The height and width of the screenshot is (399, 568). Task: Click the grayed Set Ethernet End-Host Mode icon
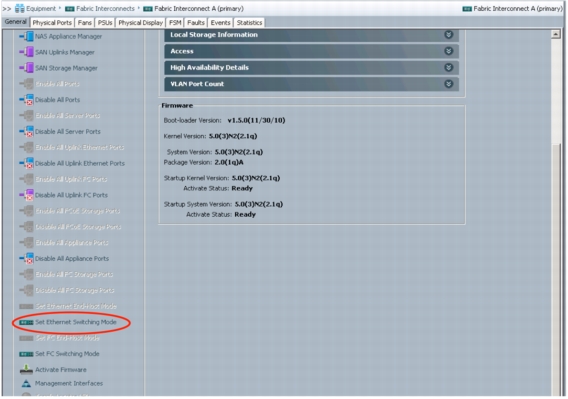coord(26,306)
